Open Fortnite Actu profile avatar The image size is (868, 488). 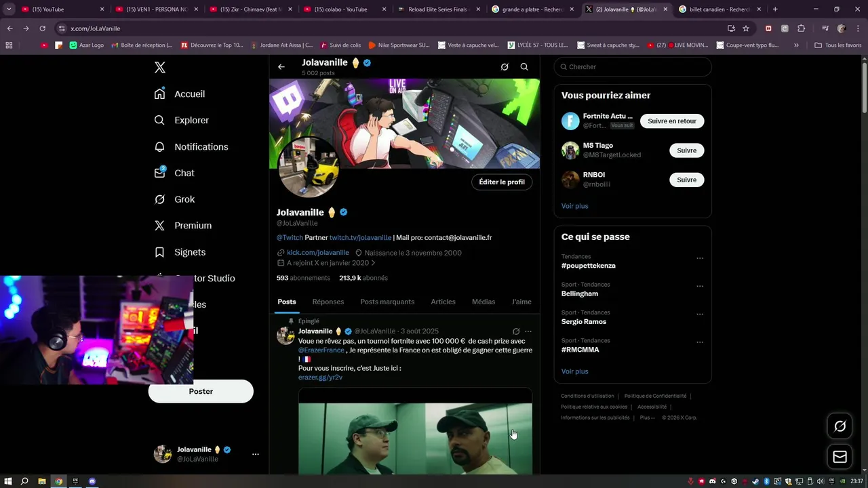[570, 121]
